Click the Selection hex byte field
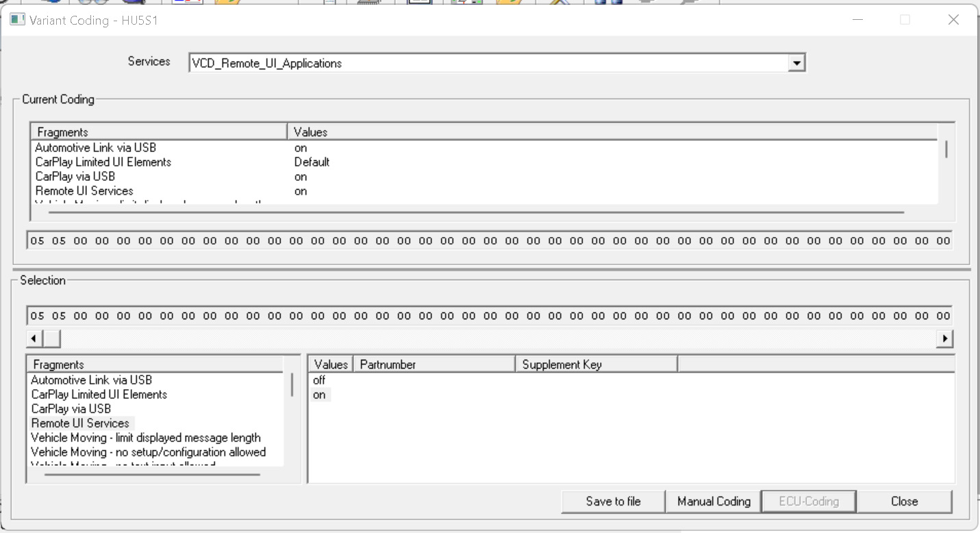The width and height of the screenshot is (980, 533). click(x=489, y=316)
